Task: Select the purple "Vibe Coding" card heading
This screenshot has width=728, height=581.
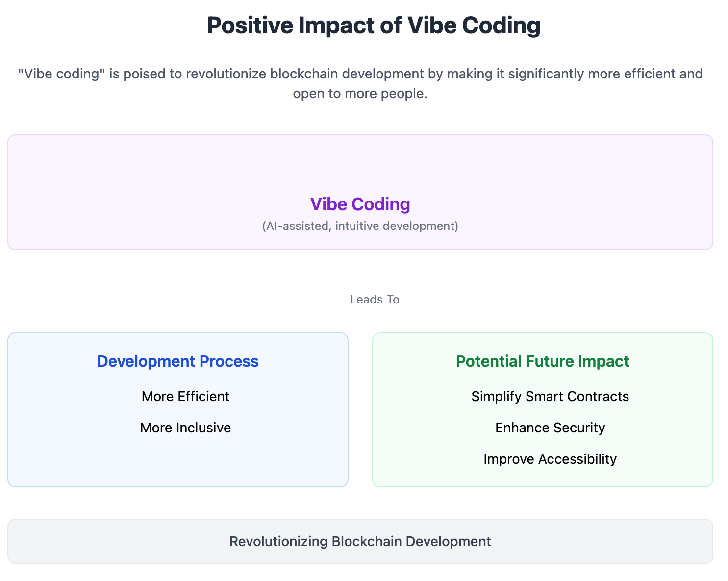Action: click(360, 204)
